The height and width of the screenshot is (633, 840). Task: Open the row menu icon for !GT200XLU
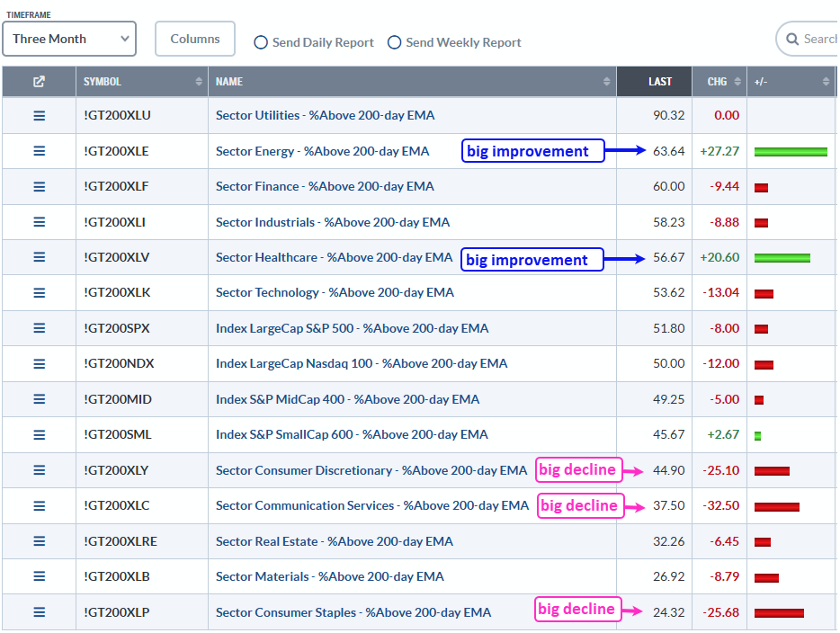click(39, 116)
